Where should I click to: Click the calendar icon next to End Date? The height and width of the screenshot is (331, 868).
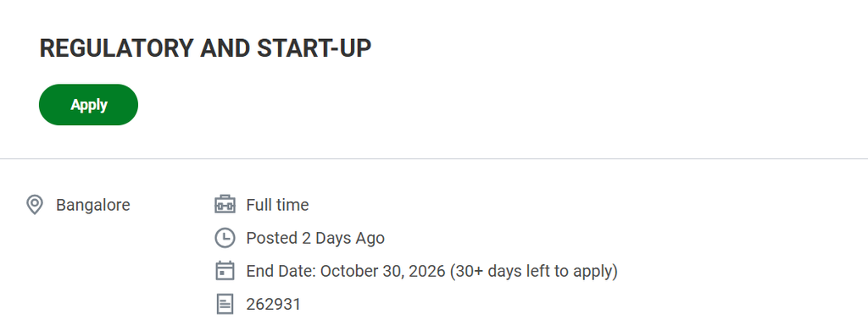224,272
